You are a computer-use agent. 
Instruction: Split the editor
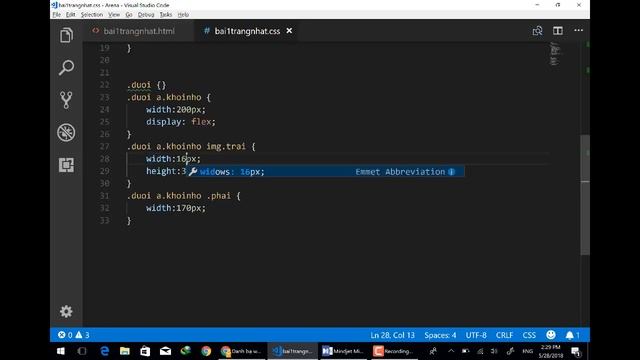tap(558, 31)
